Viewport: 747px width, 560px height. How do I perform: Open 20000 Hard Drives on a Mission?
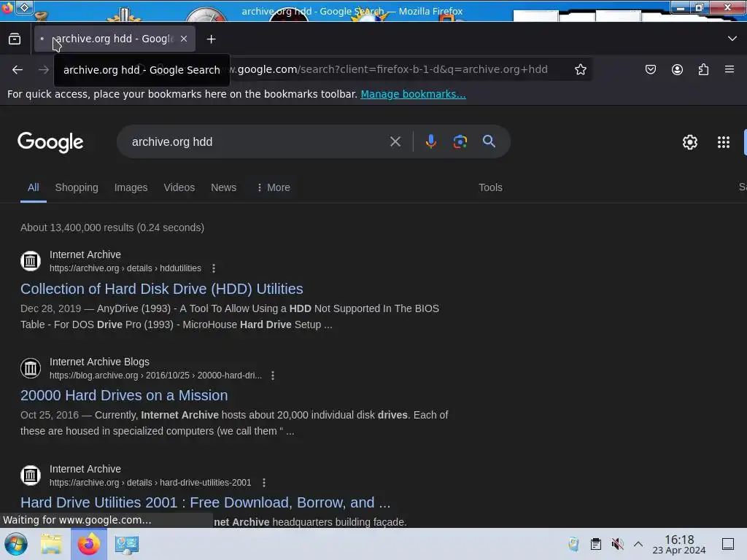click(124, 396)
